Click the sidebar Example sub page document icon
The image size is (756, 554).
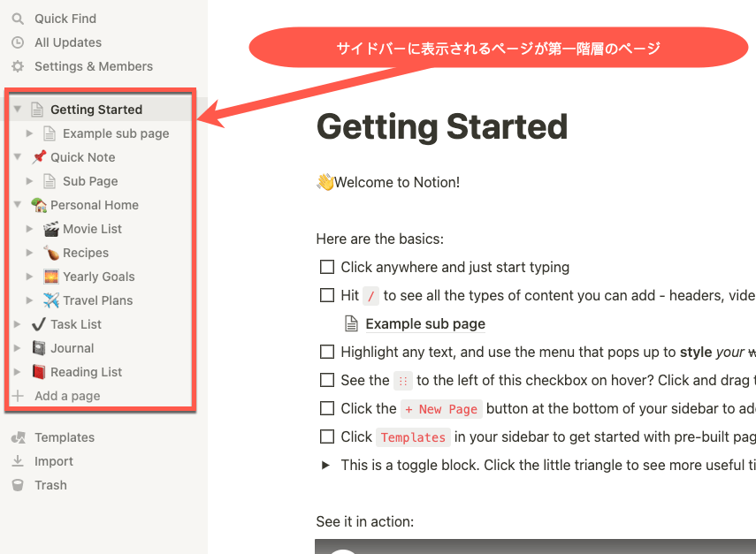[x=50, y=133]
